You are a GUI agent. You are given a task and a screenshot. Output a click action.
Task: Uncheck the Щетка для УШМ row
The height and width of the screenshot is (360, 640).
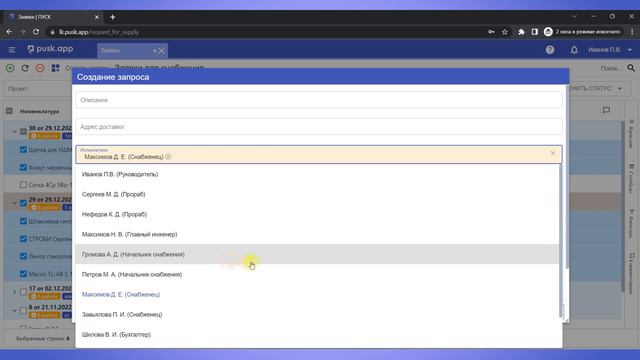[23, 150]
